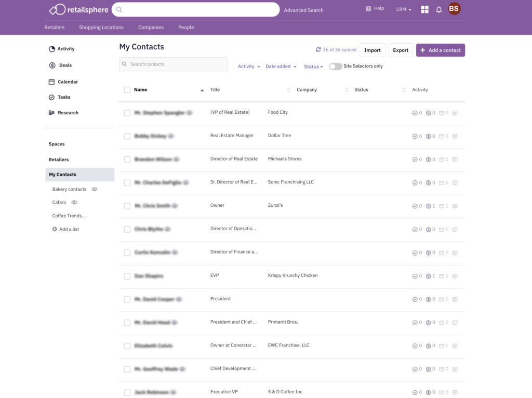Open the Bakery contacts list

pos(69,189)
